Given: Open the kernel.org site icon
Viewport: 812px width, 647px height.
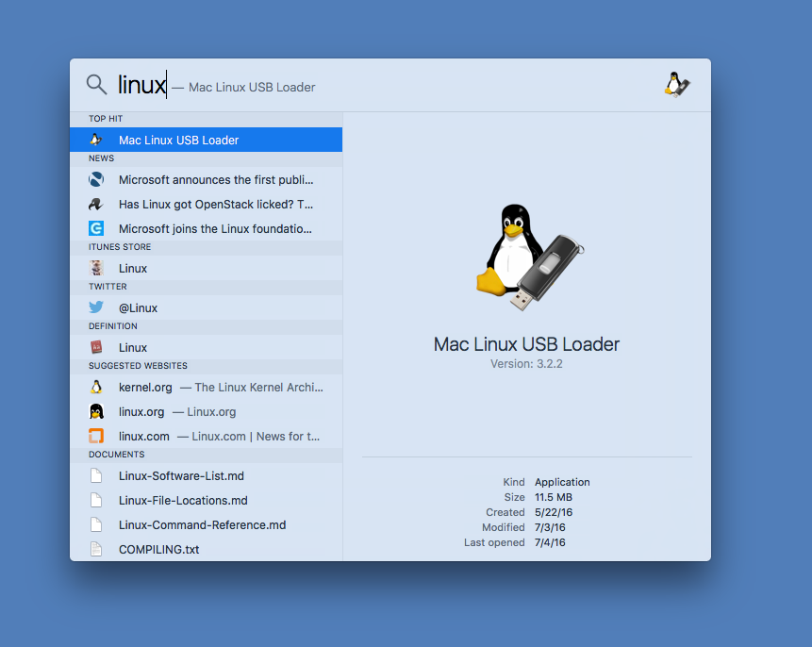Looking at the screenshot, I should (x=97, y=387).
